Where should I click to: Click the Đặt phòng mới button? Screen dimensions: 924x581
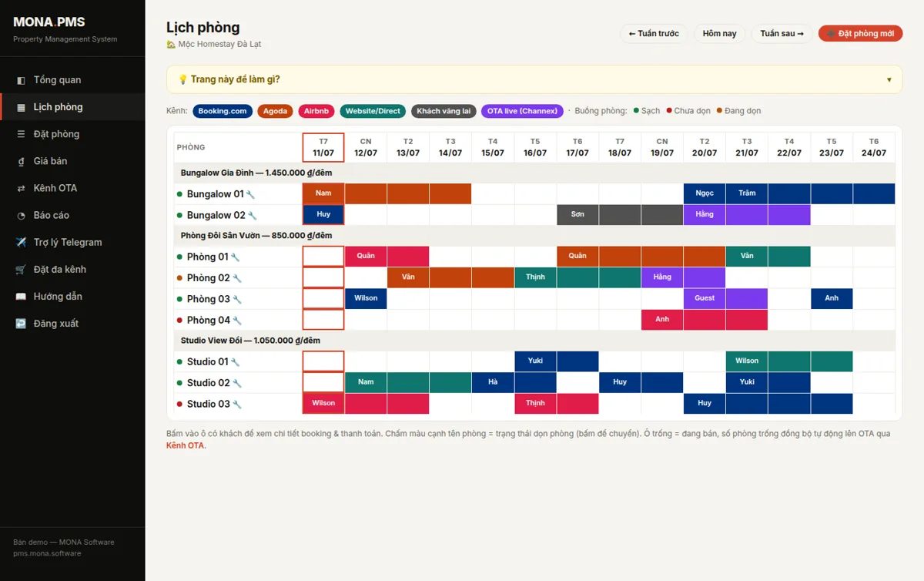click(860, 34)
